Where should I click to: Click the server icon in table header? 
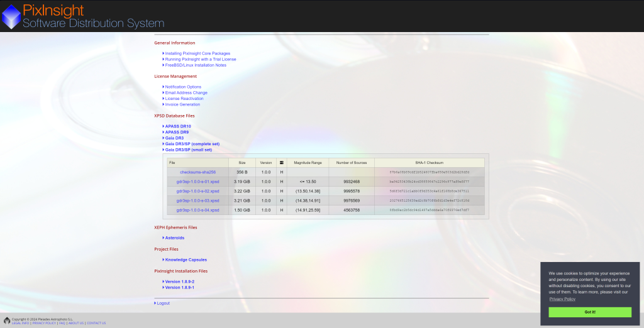pyautogui.click(x=282, y=163)
